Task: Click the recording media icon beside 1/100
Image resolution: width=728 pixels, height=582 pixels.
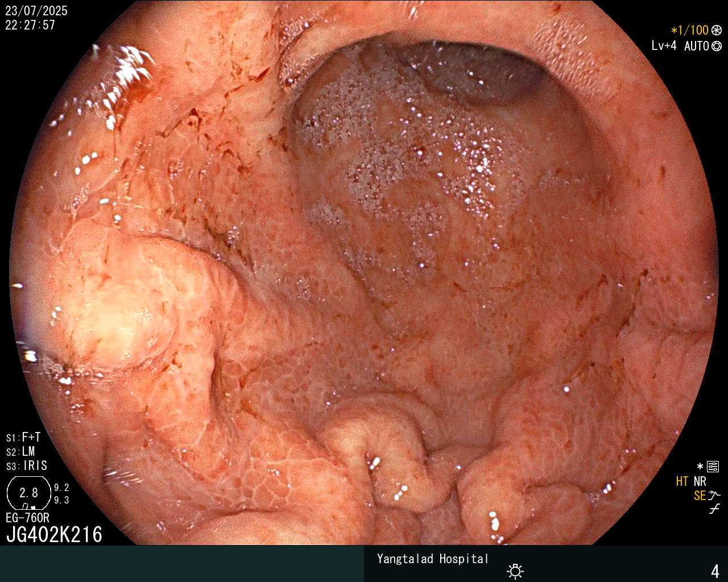Action: coord(716,30)
